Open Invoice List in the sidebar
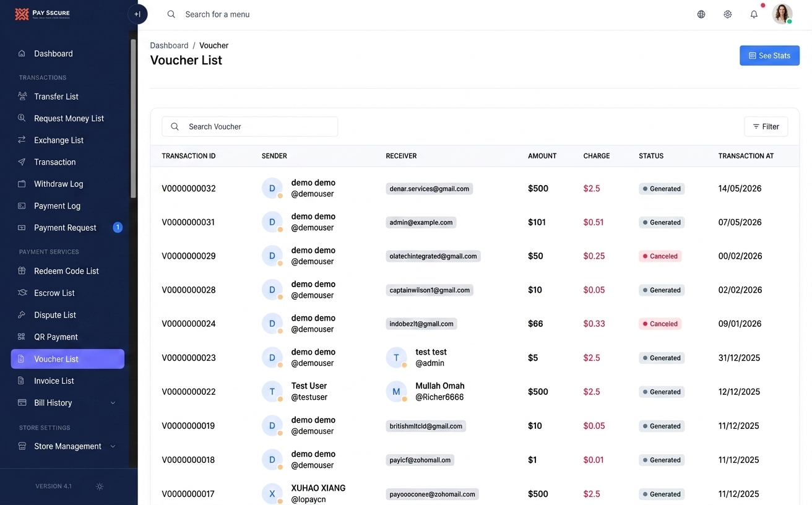The image size is (812, 505). 67,381
